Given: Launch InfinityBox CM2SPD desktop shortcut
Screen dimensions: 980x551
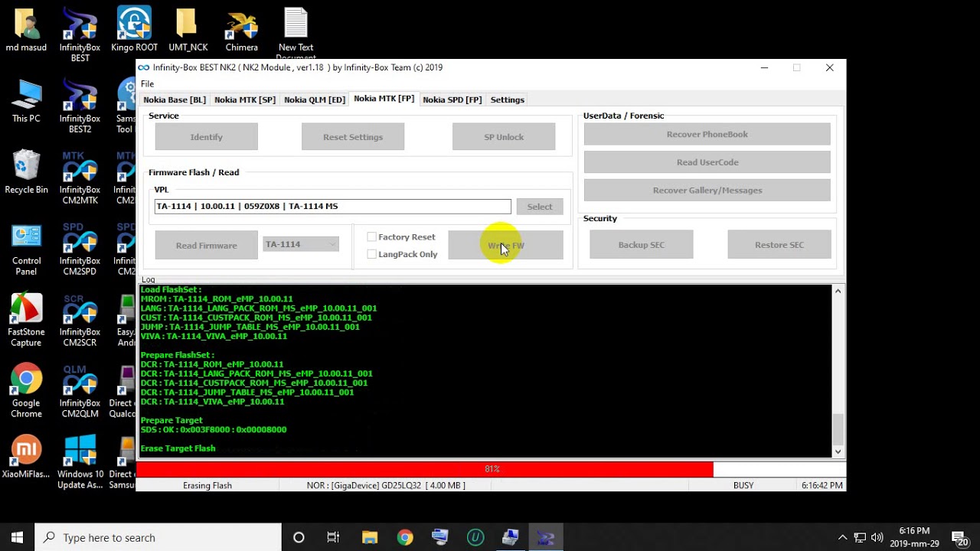Looking at the screenshot, I should click(80, 248).
